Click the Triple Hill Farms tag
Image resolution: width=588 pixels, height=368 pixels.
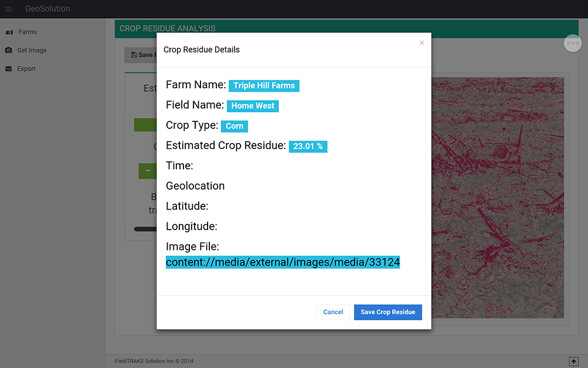click(x=264, y=86)
